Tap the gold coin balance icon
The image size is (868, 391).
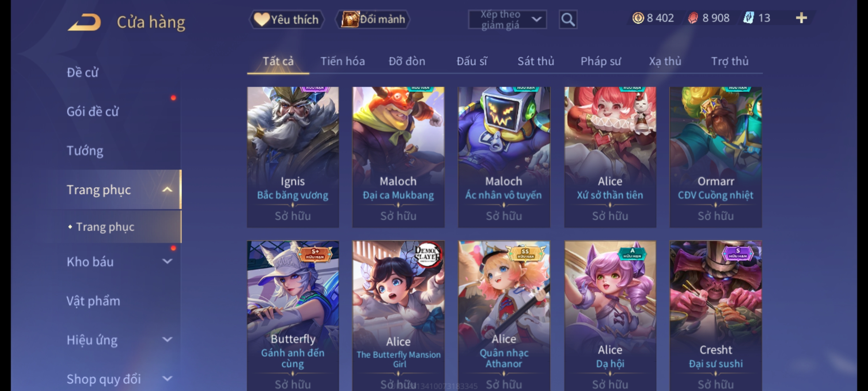(638, 18)
